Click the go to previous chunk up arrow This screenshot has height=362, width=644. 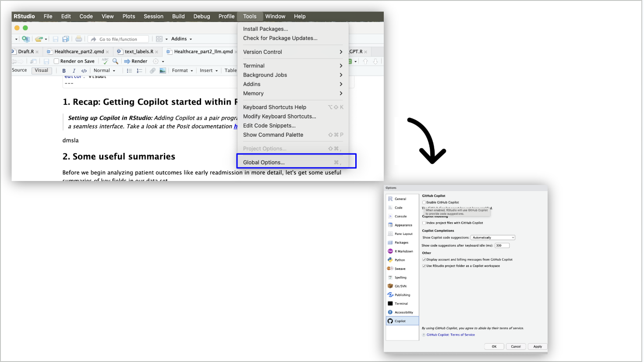[x=365, y=61]
